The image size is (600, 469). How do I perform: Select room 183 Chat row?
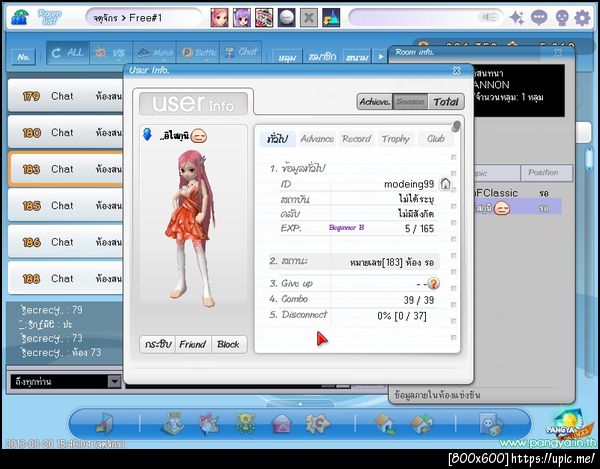(65, 169)
